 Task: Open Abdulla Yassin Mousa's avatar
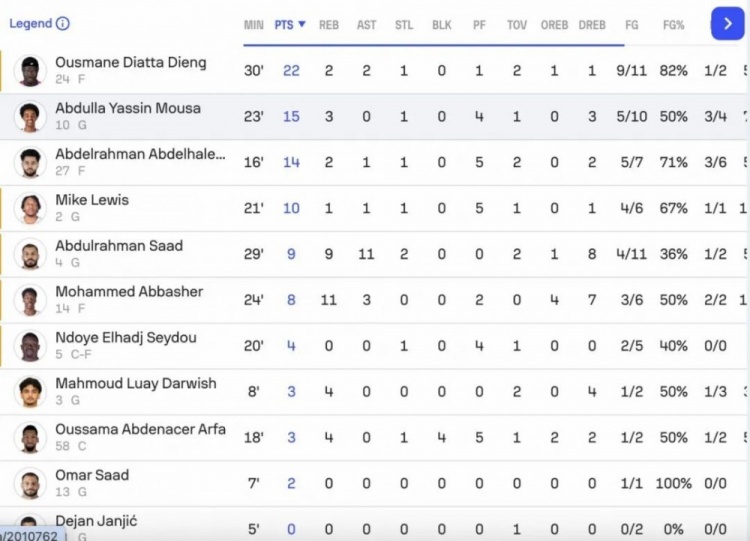click(30, 117)
